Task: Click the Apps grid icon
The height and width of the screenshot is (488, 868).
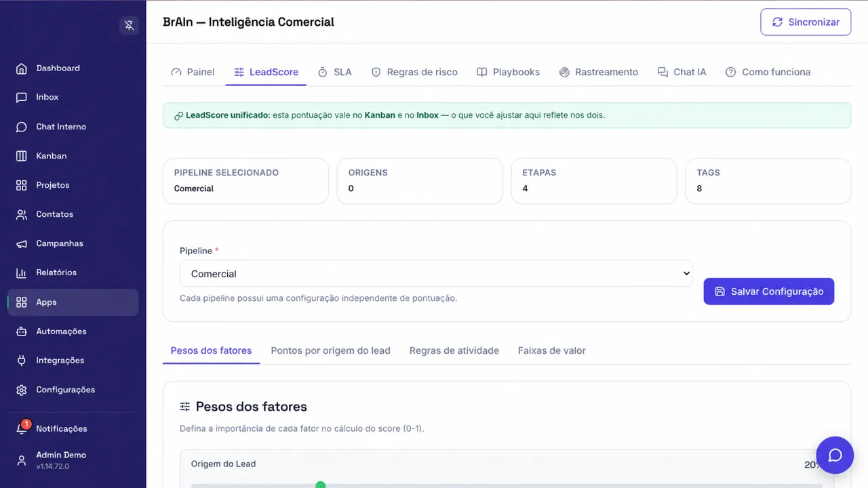Action: 22,302
